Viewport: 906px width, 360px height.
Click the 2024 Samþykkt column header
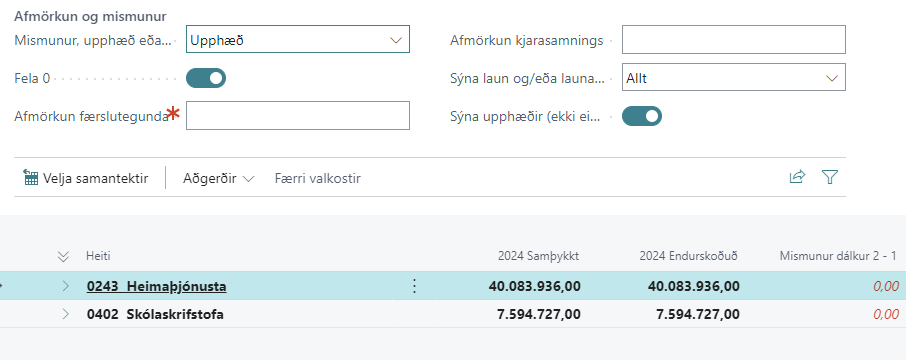coord(539,256)
